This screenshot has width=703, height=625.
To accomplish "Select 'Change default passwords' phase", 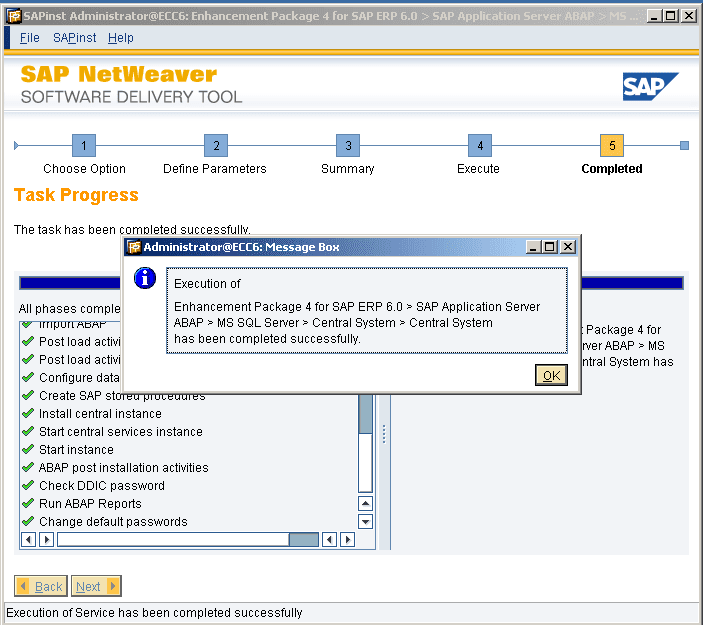I will [113, 521].
